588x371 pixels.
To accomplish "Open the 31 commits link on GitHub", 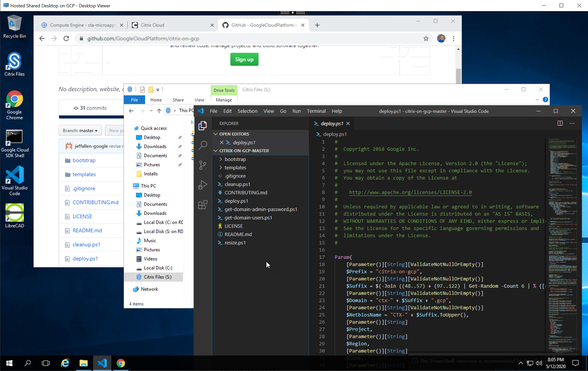I will coord(90,108).
